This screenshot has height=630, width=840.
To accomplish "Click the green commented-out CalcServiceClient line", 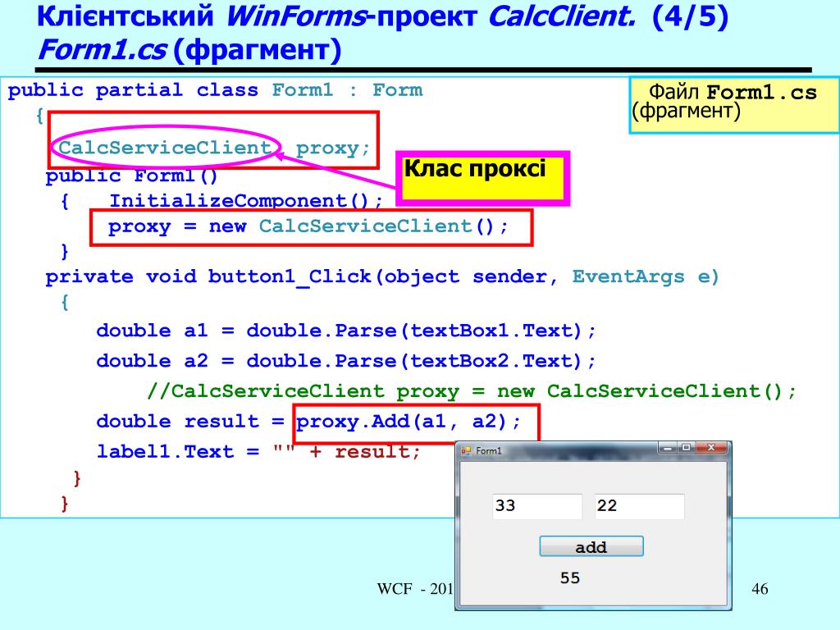I will (472, 391).
